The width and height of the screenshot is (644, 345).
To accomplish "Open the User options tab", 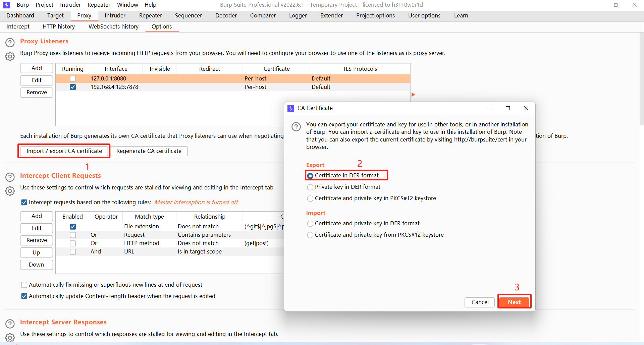I will pyautogui.click(x=424, y=15).
